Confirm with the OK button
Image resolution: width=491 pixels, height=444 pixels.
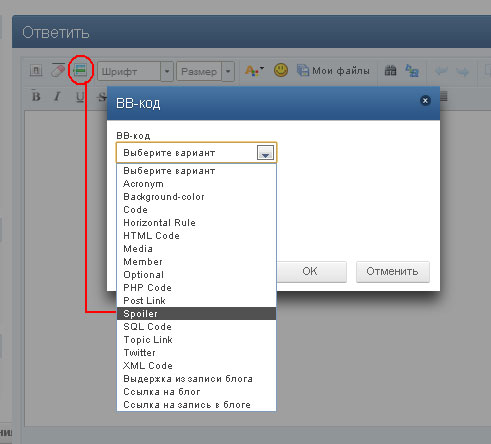(x=311, y=271)
